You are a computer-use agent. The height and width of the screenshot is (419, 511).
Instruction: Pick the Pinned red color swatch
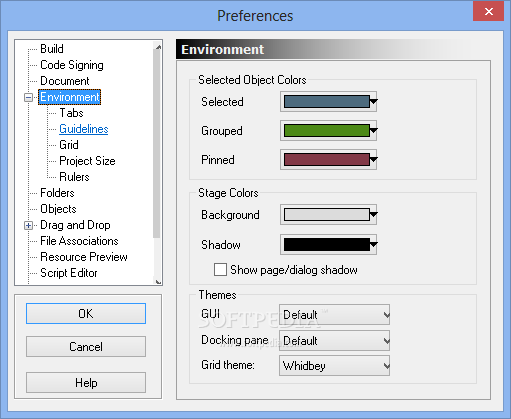pos(329,160)
